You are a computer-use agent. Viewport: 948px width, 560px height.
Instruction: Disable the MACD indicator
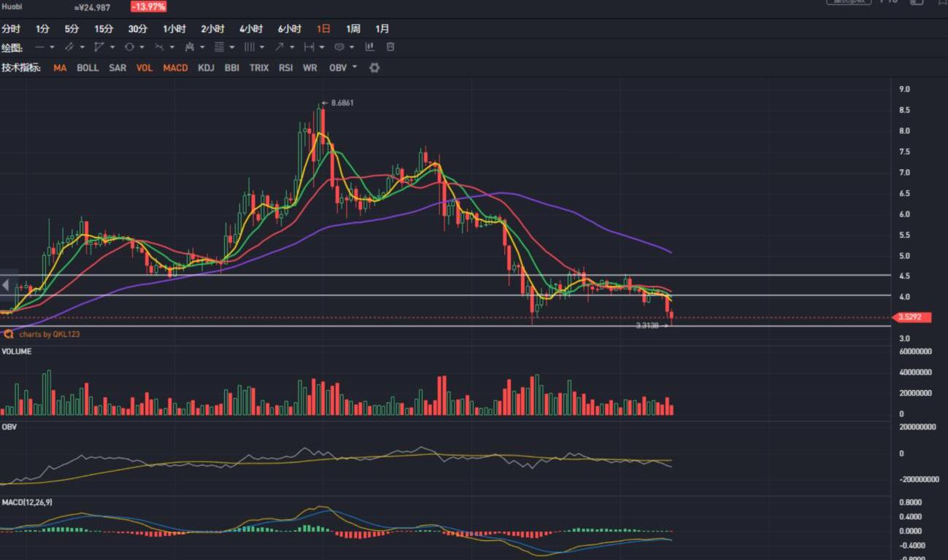coord(175,68)
